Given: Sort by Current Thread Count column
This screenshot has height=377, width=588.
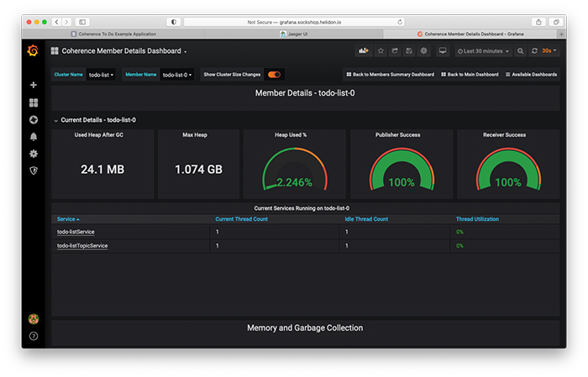Looking at the screenshot, I should coord(242,219).
